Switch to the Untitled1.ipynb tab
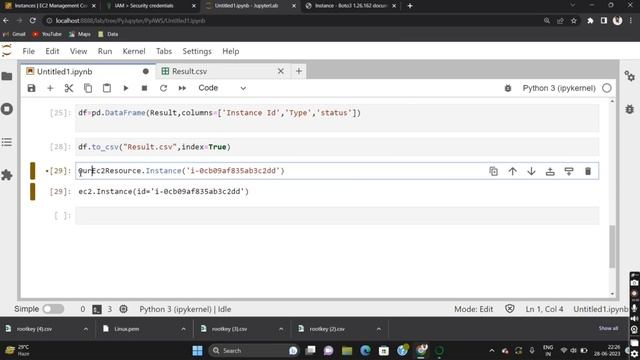Image resolution: width=640 pixels, height=360 pixels. point(88,71)
